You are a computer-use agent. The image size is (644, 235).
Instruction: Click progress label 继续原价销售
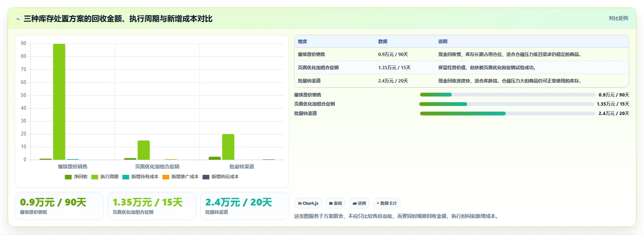click(x=308, y=95)
